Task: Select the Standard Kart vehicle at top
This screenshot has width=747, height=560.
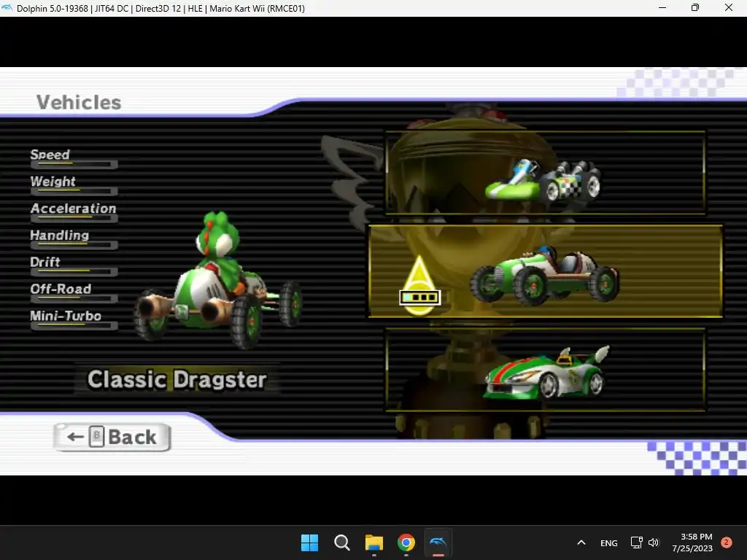Action: tap(545, 173)
